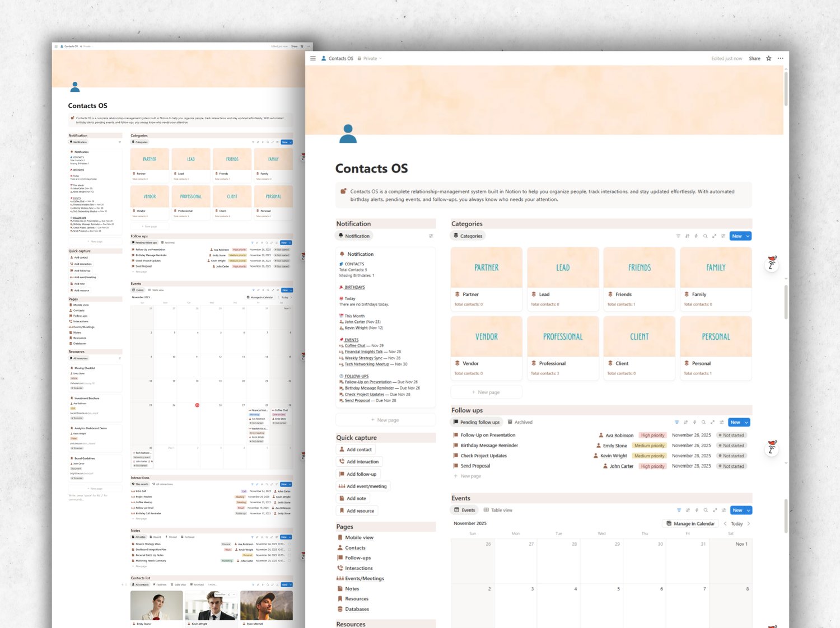840x628 pixels.
Task: Tick checkbox on Dashboard Integration Plan note, back window
Action: [289, 550]
